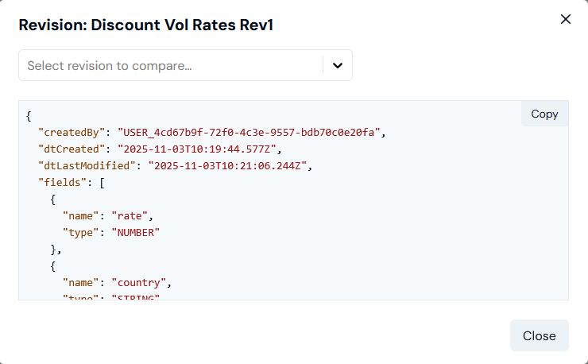Copy the revision JSON to clipboard
Screen dimensions: 588x364
pos(544,114)
